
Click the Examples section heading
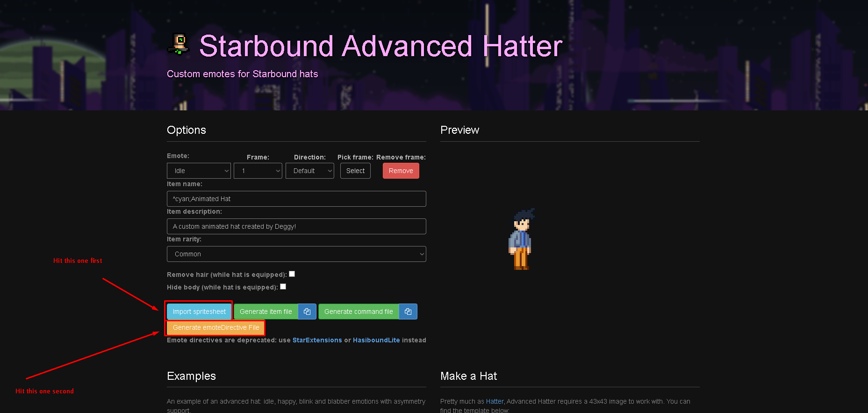[x=191, y=376]
